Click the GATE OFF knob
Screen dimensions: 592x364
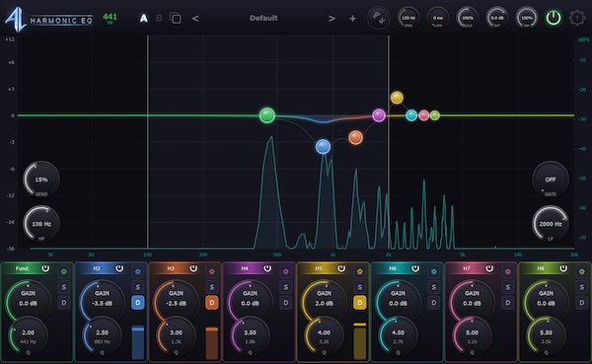(x=551, y=180)
